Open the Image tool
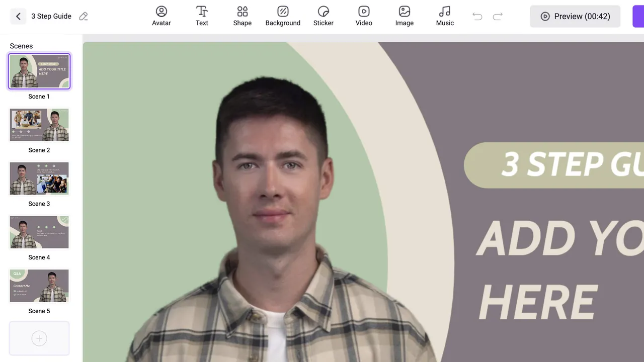644x362 pixels. [405, 16]
